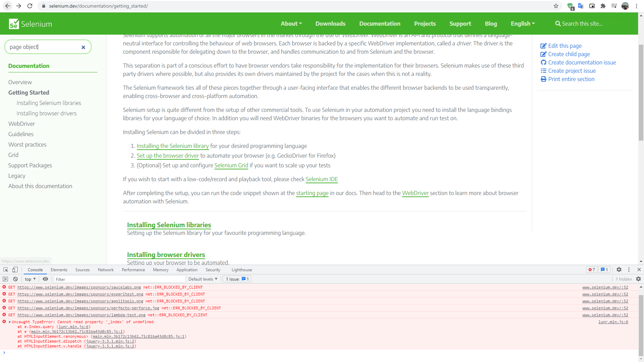Viewport: 644px width, 362px height.
Task: Expand the About navigation menu
Action: pyautogui.click(x=291, y=24)
